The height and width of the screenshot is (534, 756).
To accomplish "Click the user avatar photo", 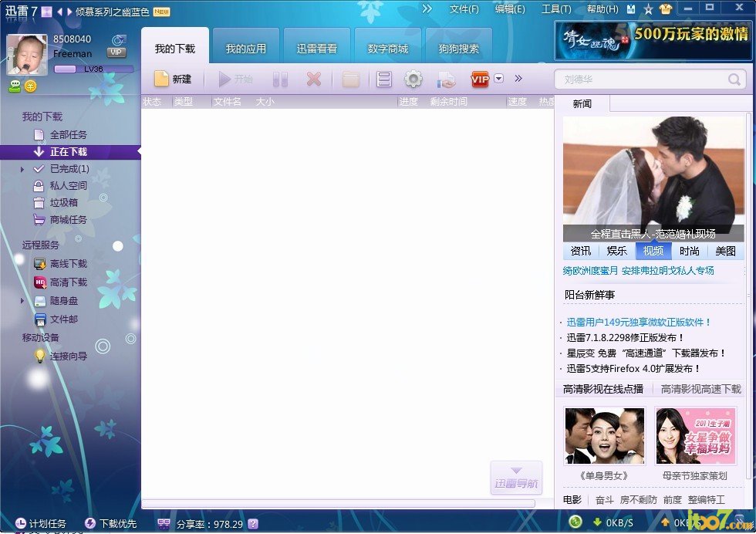I will click(x=27, y=55).
